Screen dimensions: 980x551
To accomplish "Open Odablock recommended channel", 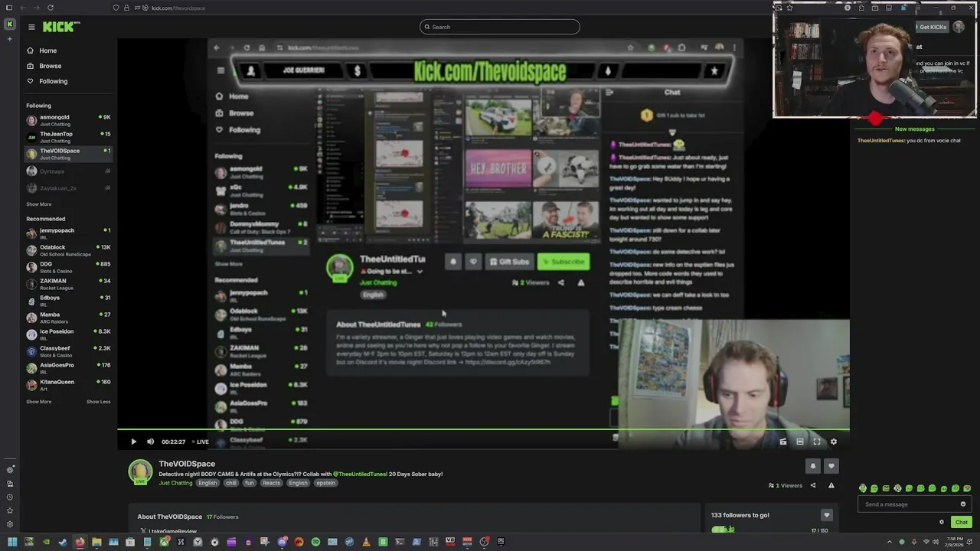I will pyautogui.click(x=67, y=250).
